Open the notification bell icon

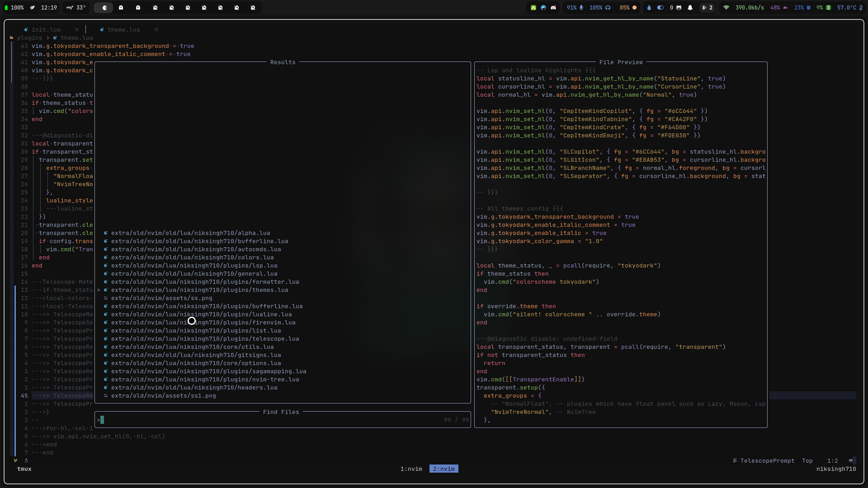point(690,8)
